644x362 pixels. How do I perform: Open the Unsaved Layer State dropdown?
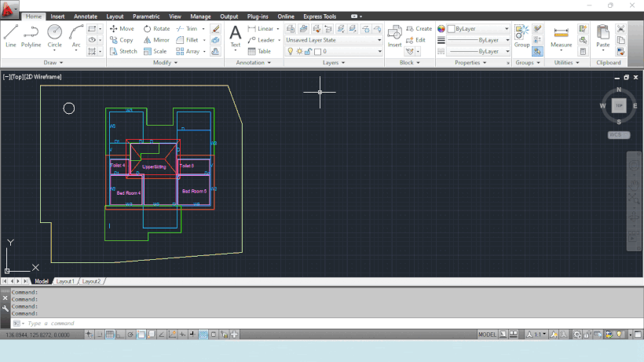pyautogui.click(x=333, y=39)
